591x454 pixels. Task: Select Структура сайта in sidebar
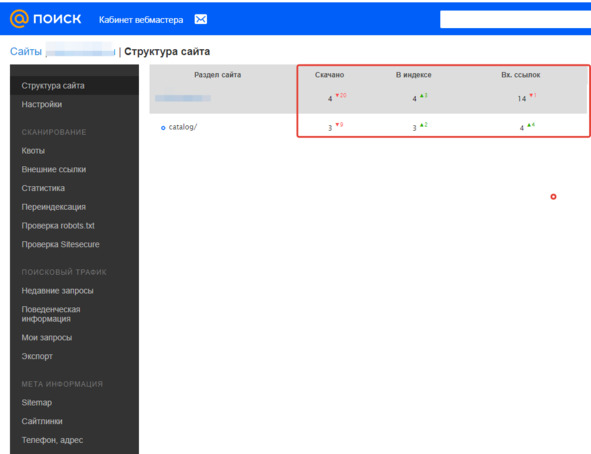coord(53,86)
